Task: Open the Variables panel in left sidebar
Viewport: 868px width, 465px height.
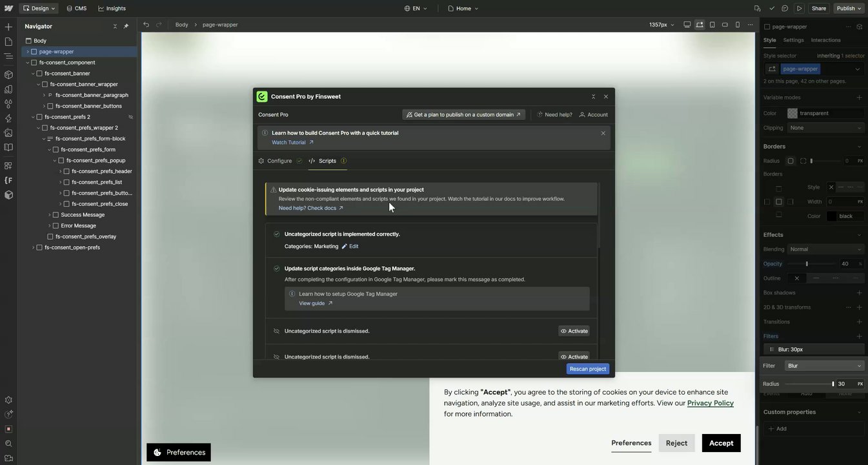Action: tap(8, 89)
